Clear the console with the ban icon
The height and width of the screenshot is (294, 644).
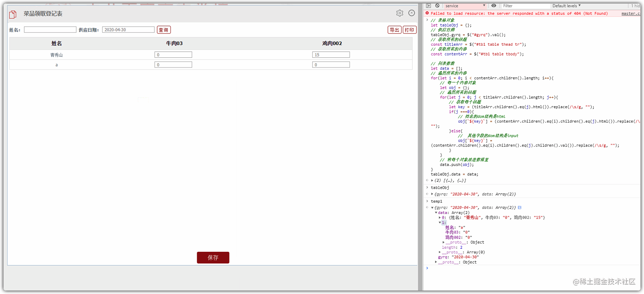pos(437,5)
